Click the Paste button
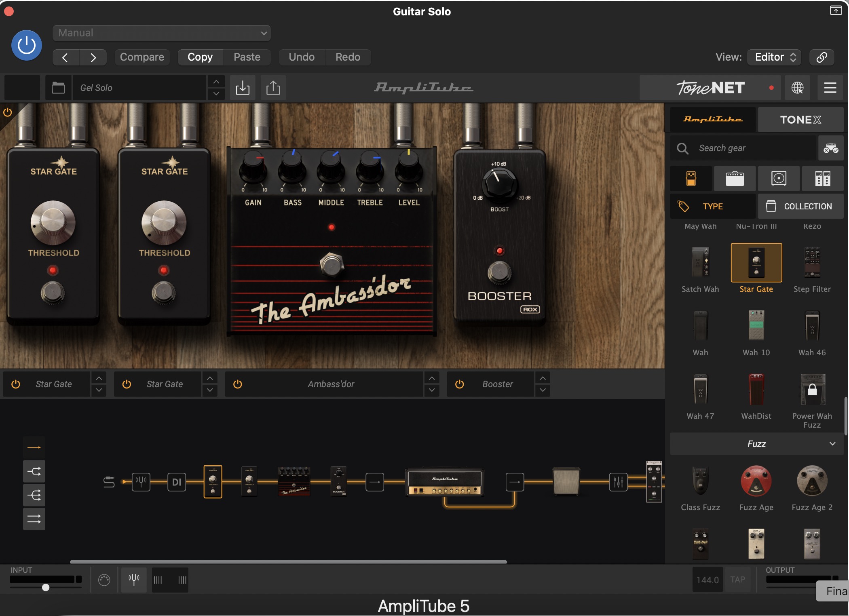849x616 pixels. (247, 57)
